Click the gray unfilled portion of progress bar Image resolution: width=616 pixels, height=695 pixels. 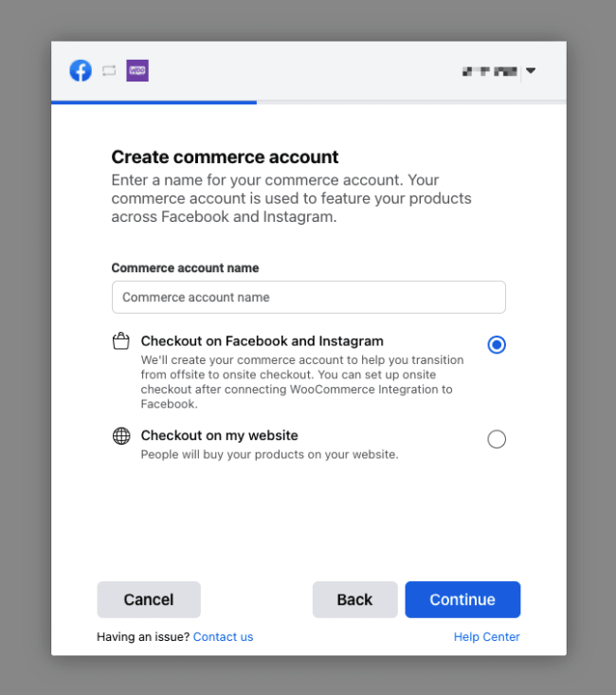411,102
